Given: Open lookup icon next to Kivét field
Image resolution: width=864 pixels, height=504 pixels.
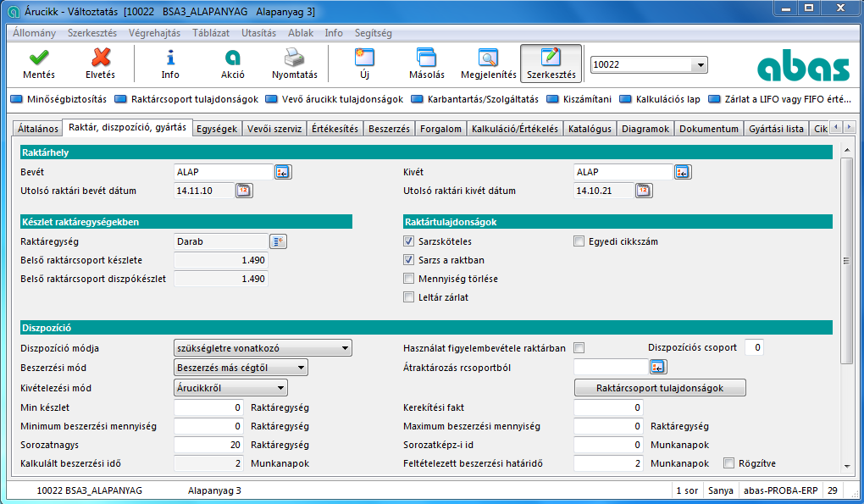Looking at the screenshot, I should (x=683, y=173).
